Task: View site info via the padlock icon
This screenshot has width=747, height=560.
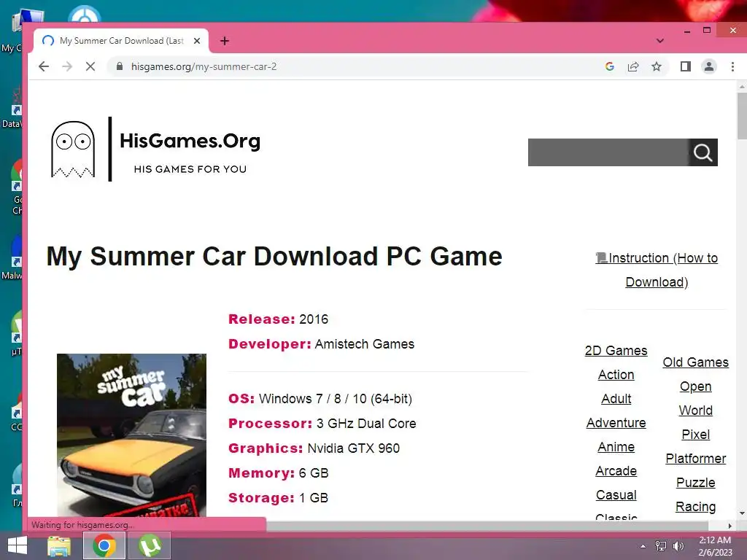Action: (x=120, y=66)
